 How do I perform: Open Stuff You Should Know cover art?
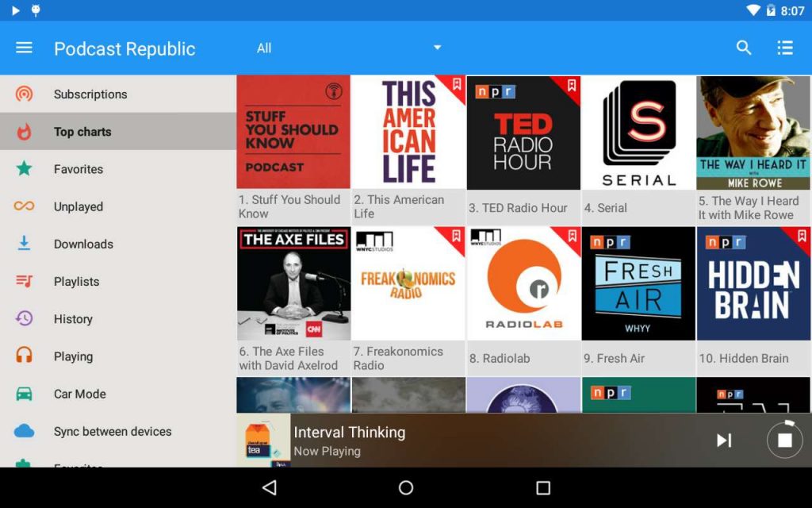tap(293, 133)
